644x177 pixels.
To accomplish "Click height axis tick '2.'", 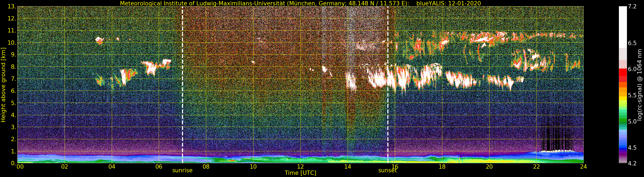I will (14, 139).
